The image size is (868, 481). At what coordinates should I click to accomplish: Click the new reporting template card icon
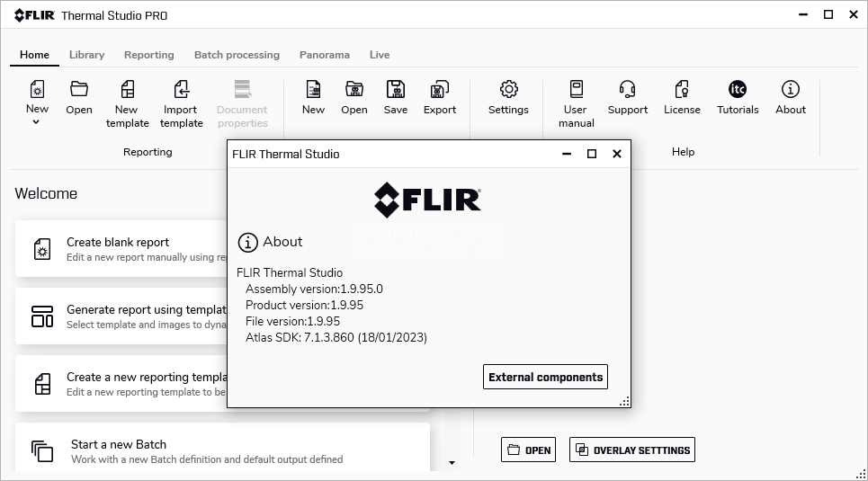point(42,384)
